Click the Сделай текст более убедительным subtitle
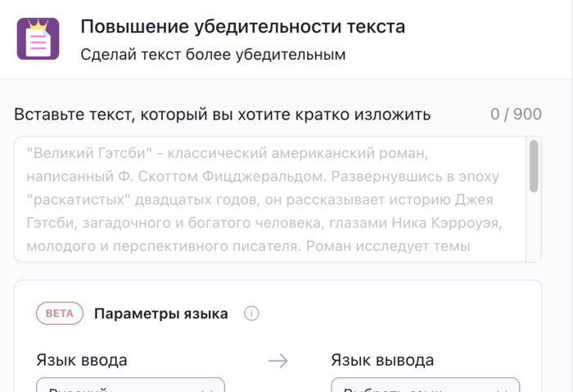 (213, 56)
